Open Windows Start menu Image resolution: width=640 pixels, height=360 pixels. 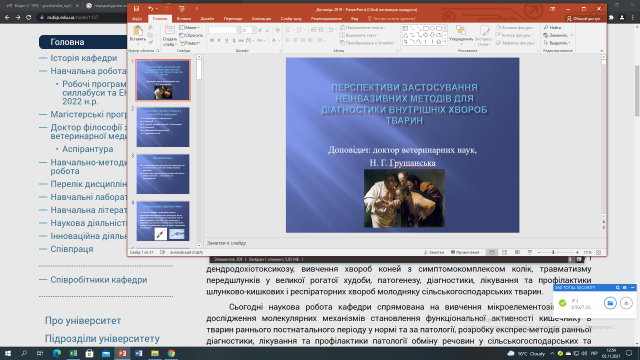click(7, 353)
